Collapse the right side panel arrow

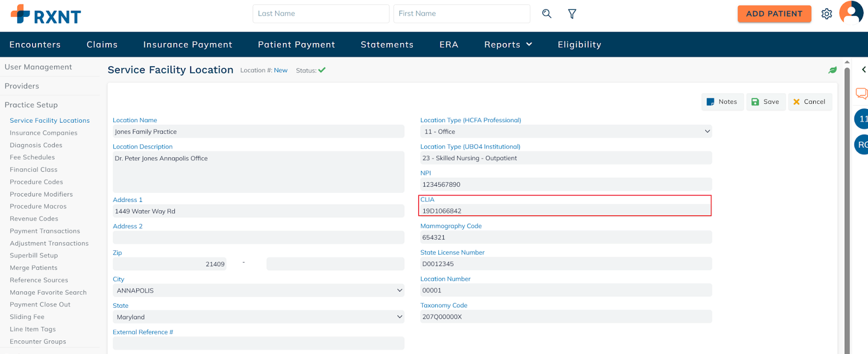864,69
